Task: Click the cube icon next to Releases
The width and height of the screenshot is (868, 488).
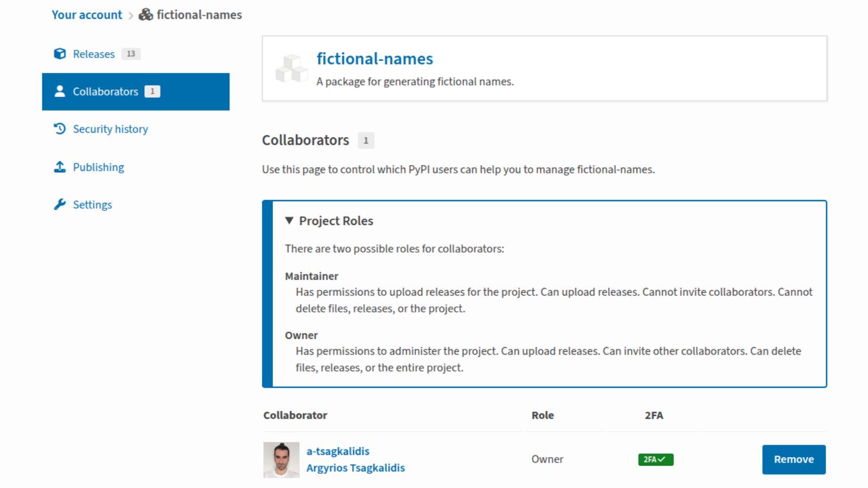Action: point(60,54)
